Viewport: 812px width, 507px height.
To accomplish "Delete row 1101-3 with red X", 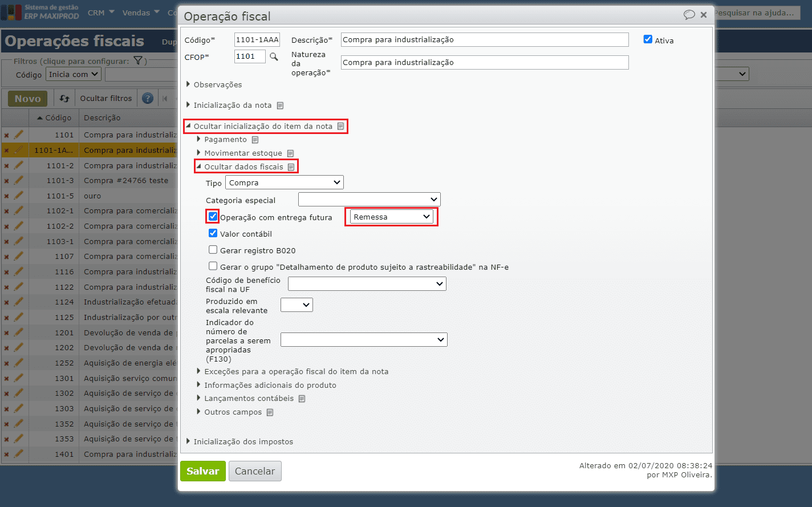I will (x=7, y=181).
